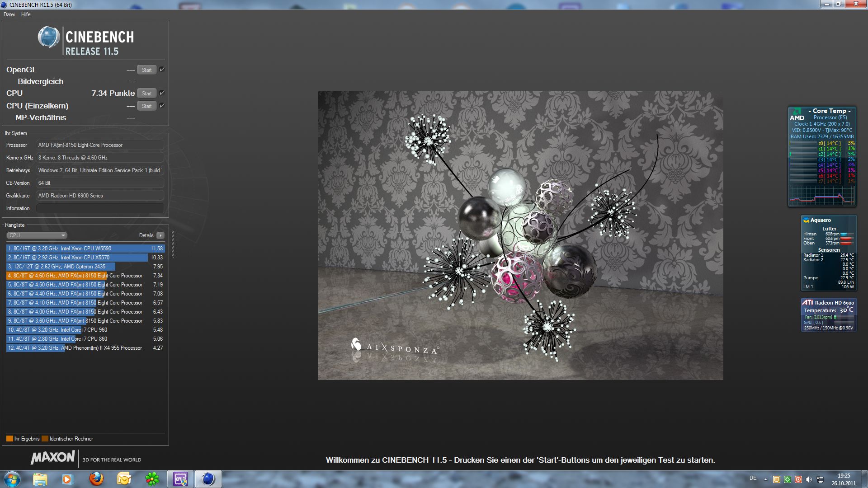868x488 pixels.
Task: Grab the ranking panel splitter handle
Action: click(173, 244)
